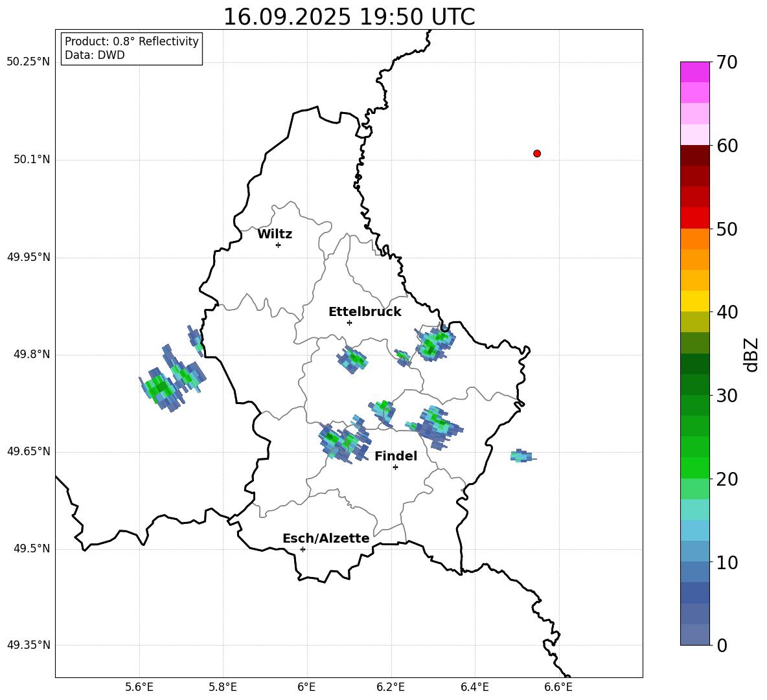Select the Findel city label
Screen dimensions: 767x700
pos(396,456)
